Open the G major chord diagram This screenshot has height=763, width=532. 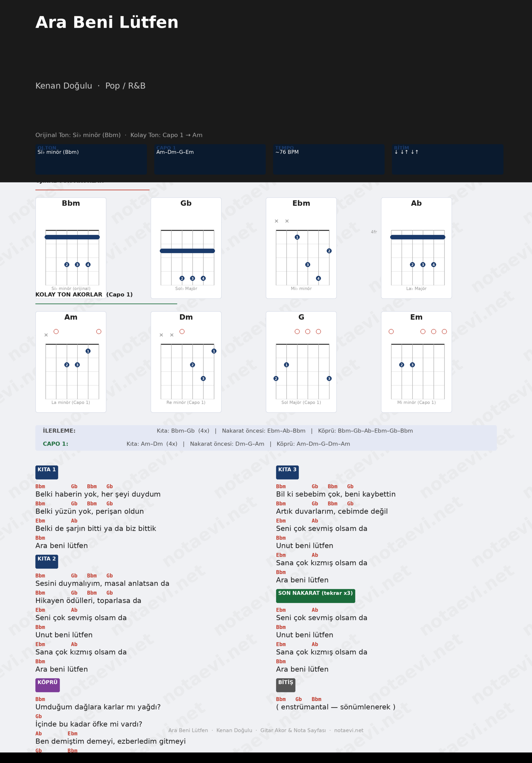pyautogui.click(x=301, y=362)
